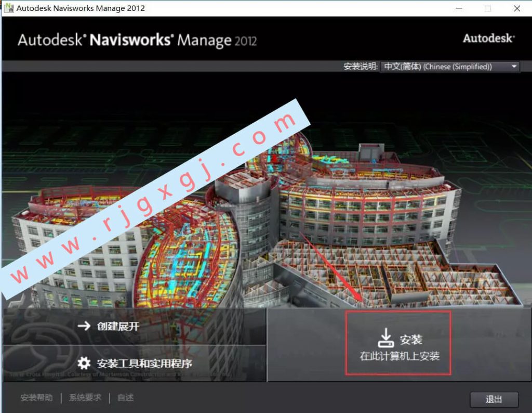532x413 pixels.
Task: Click the arrow icon beside 创建展开
Action: pyautogui.click(x=84, y=326)
